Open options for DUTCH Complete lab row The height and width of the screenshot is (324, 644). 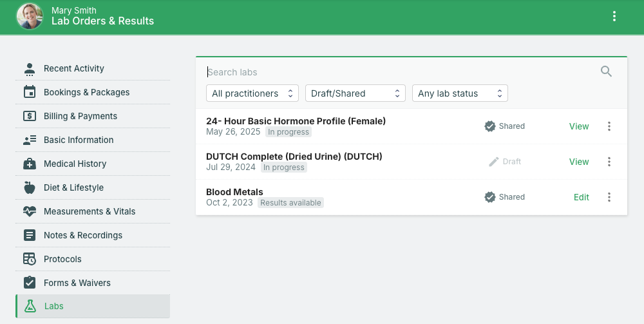pos(609,162)
